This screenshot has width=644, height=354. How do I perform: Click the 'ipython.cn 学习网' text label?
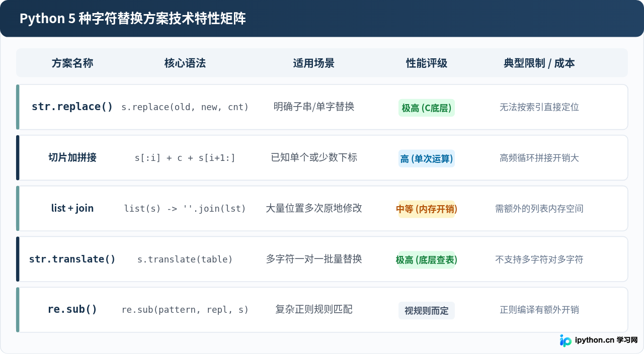pos(606,340)
